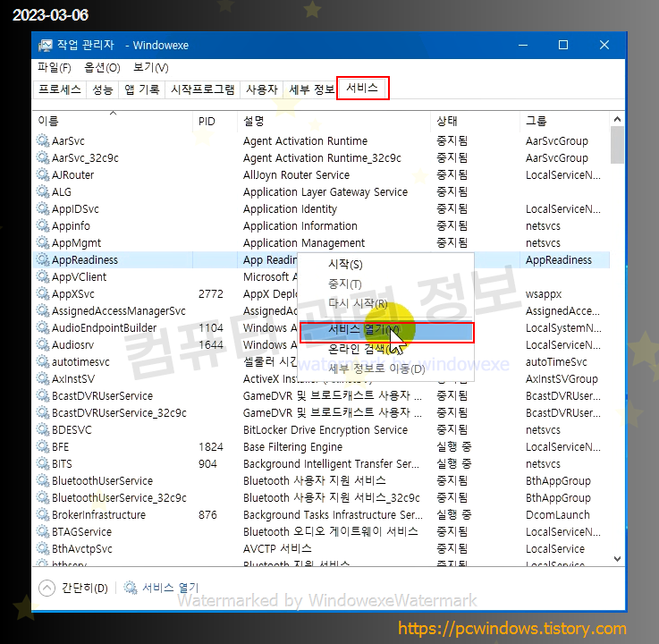The image size is (659, 644).
Task: Click the gear icon next to 서비스 열기 footer link
Action: [x=131, y=588]
